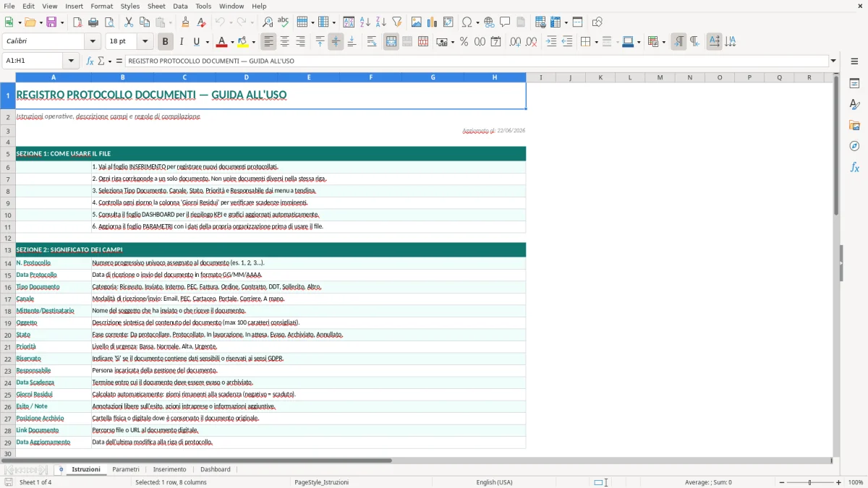Image resolution: width=868 pixels, height=488 pixels.
Task: Insert image icon
Action: tap(417, 22)
